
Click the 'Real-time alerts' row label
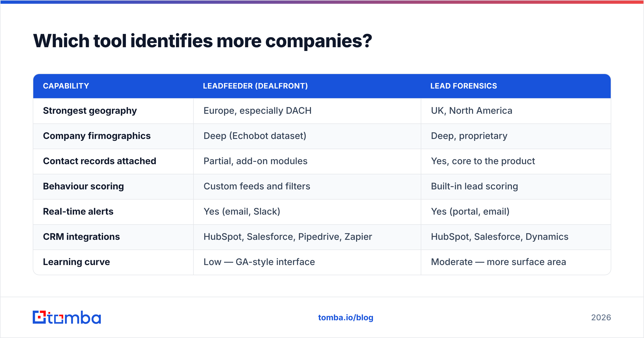78,212
